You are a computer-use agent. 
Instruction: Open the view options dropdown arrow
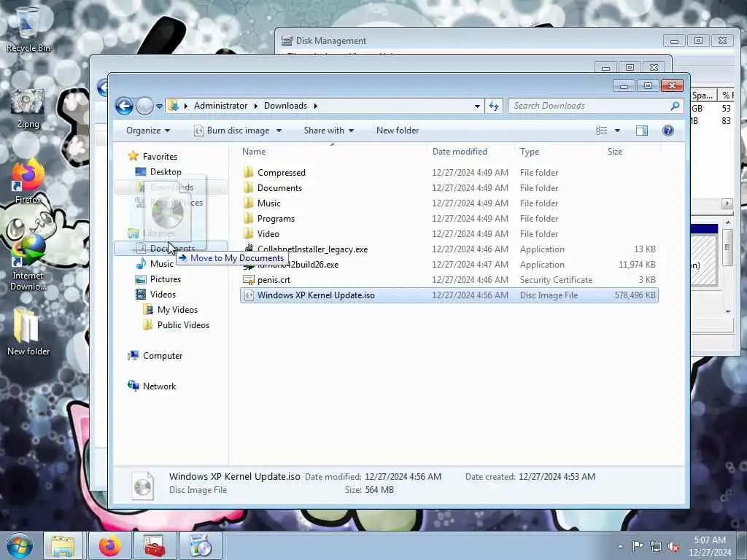click(x=617, y=131)
